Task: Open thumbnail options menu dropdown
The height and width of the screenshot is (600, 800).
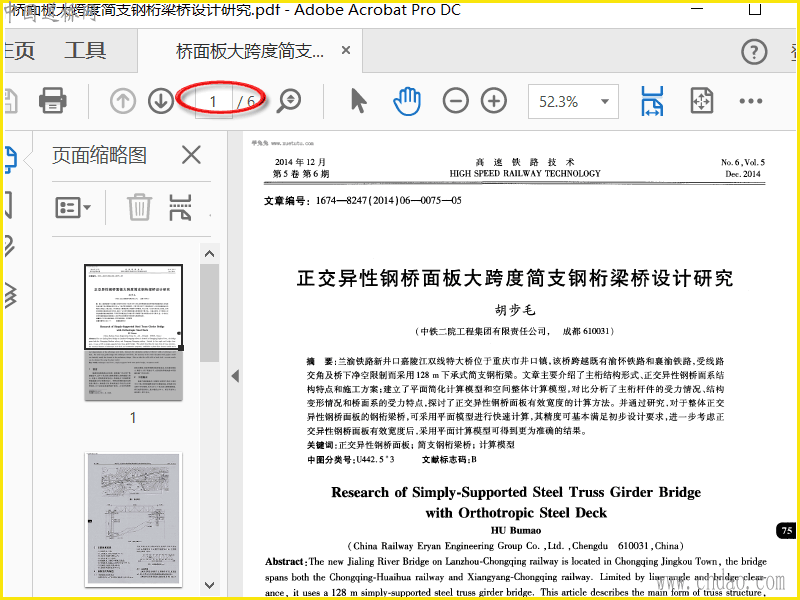Action: (x=72, y=208)
